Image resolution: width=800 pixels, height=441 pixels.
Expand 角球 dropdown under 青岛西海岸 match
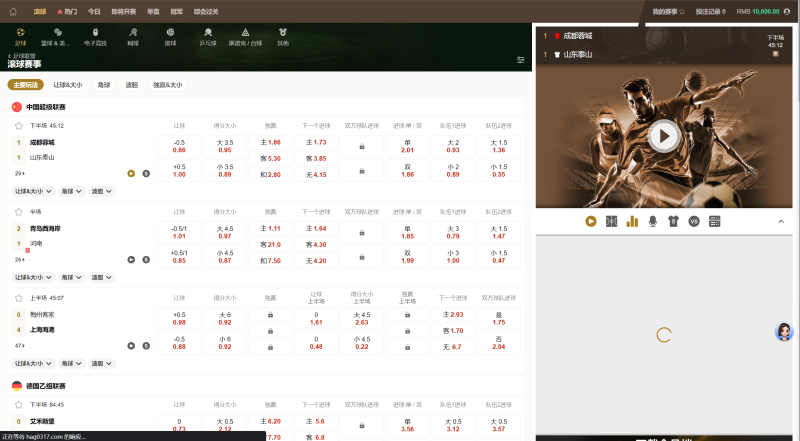71,277
